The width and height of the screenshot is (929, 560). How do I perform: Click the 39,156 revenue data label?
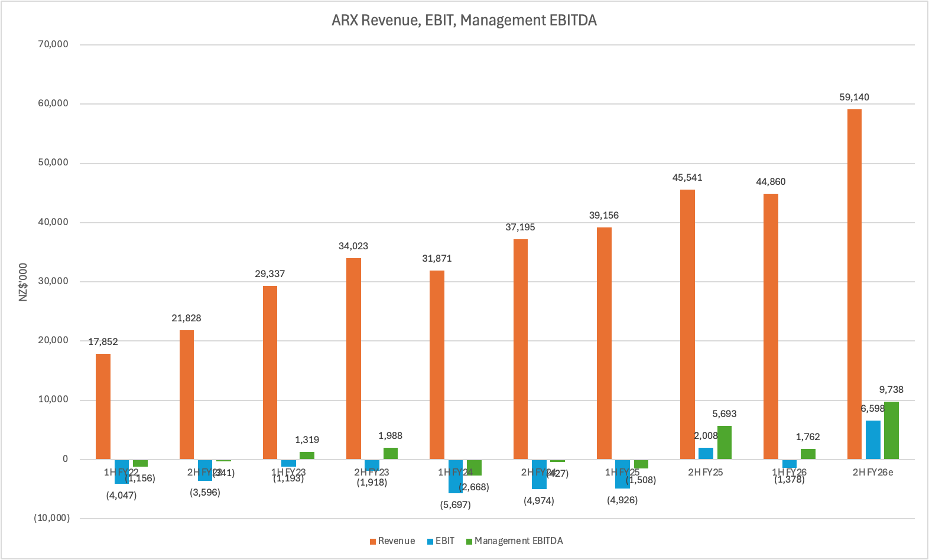pyautogui.click(x=604, y=216)
